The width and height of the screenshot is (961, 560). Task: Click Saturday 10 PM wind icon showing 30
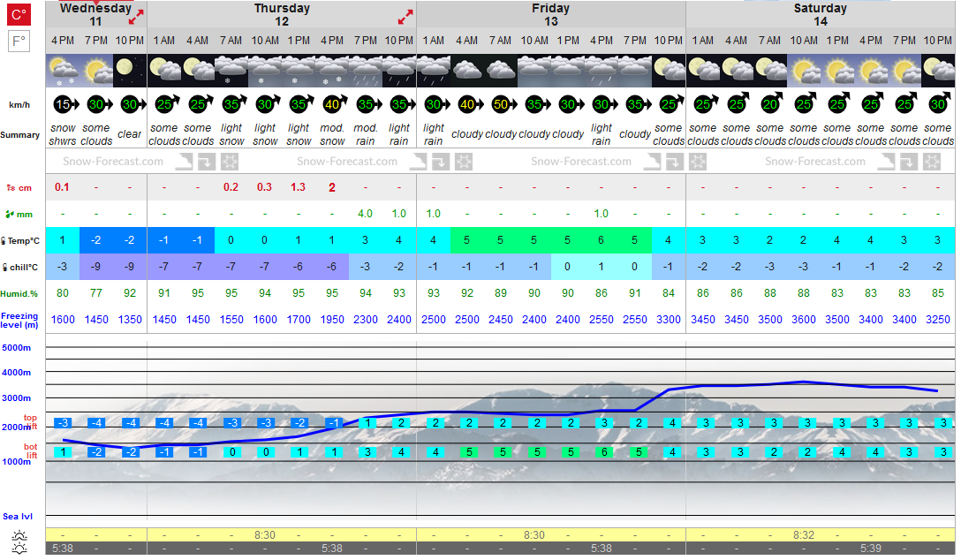(940, 103)
